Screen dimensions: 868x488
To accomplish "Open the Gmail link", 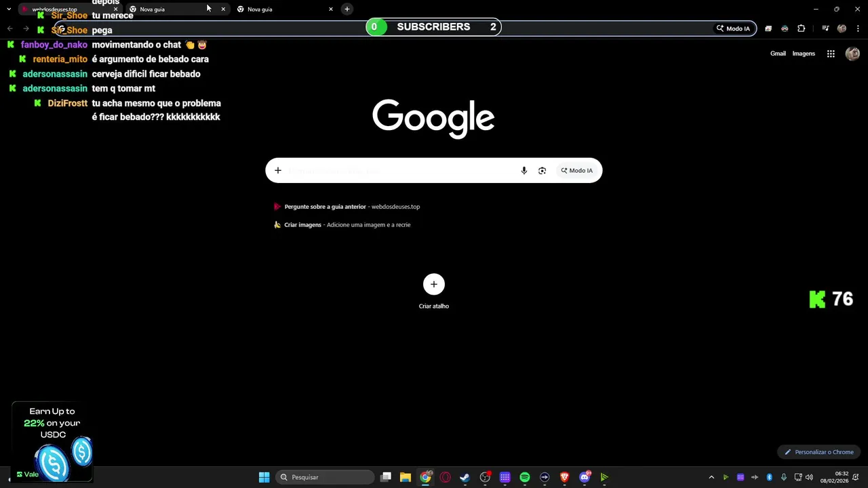I will coord(778,54).
